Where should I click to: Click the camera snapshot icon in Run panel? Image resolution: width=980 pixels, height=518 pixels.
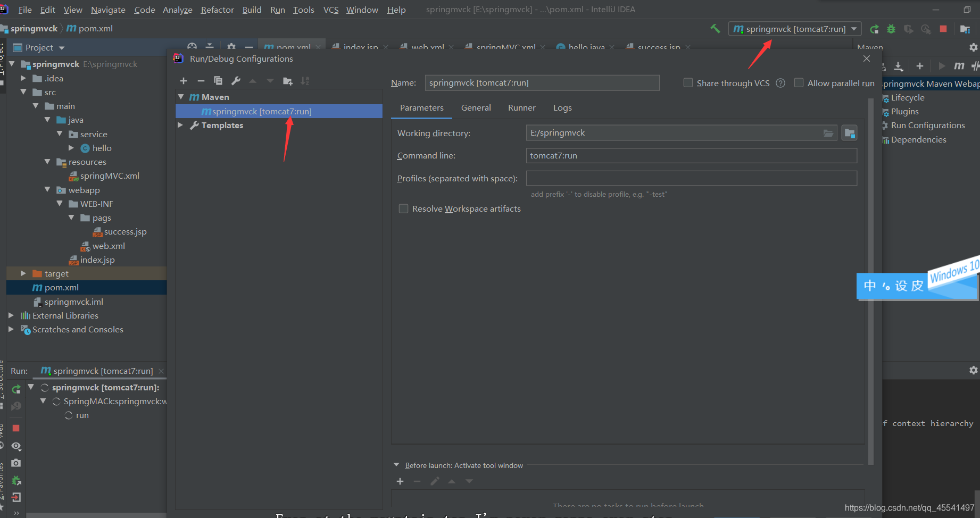16,463
